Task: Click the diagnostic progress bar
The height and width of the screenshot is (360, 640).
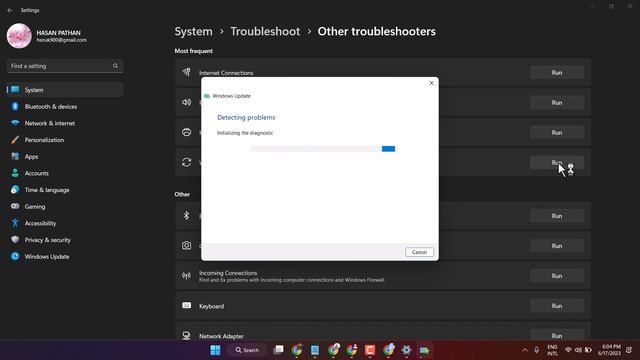Action: tap(322, 149)
